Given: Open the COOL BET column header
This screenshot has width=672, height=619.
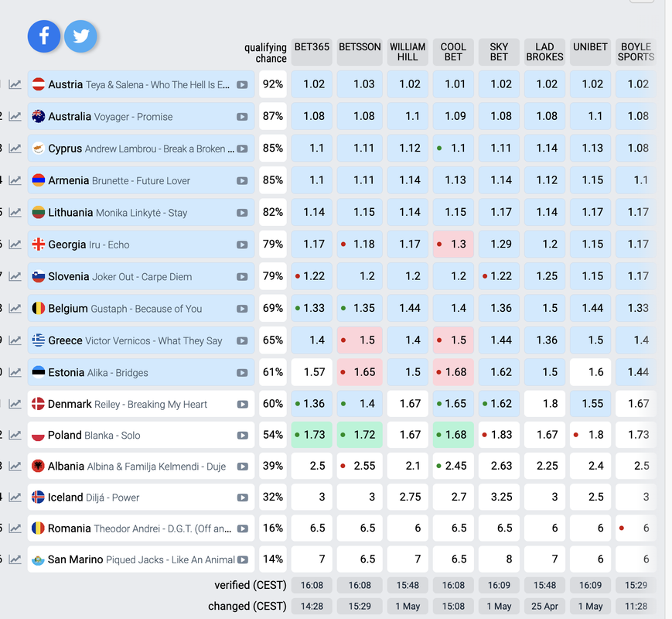Looking at the screenshot, I should coord(453,52).
